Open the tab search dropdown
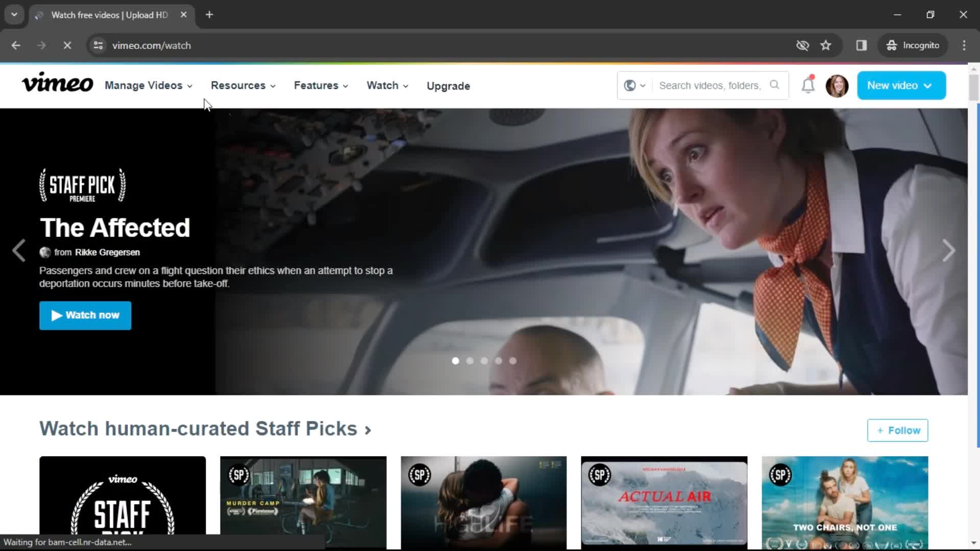The height and width of the screenshot is (551, 980). point(14,15)
